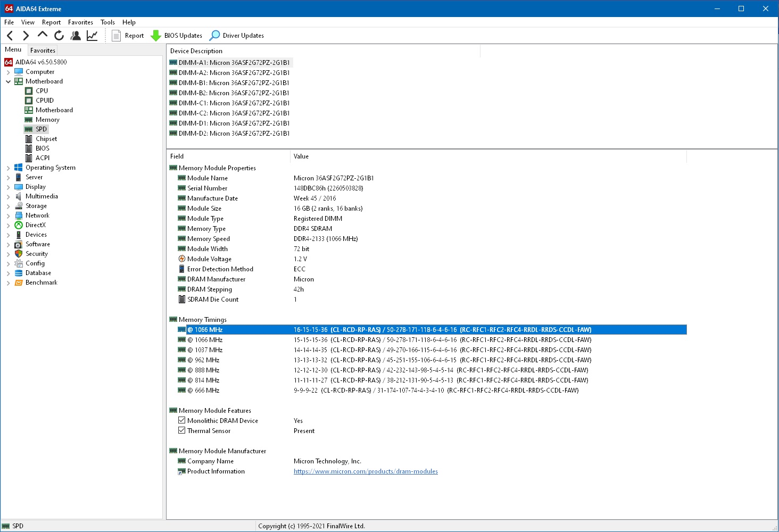Select DIMM-B1 Micron module row
The image size is (779, 532).
pyautogui.click(x=229, y=83)
